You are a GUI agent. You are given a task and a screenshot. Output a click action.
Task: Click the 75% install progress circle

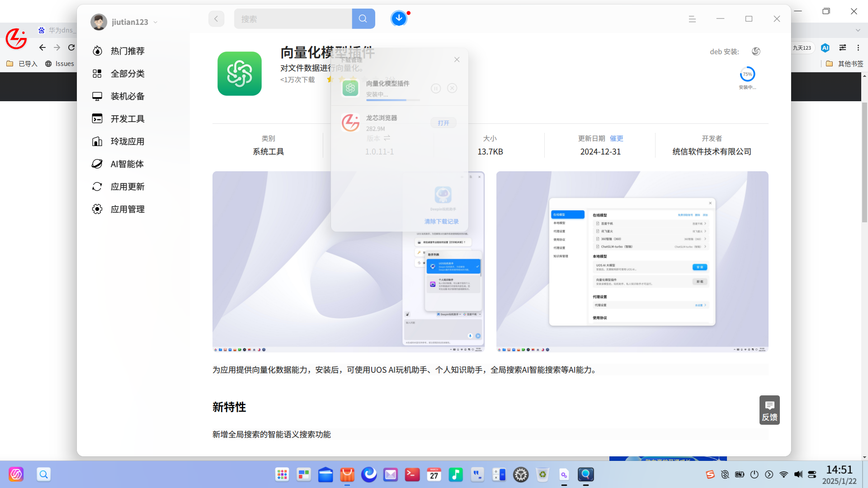click(747, 75)
